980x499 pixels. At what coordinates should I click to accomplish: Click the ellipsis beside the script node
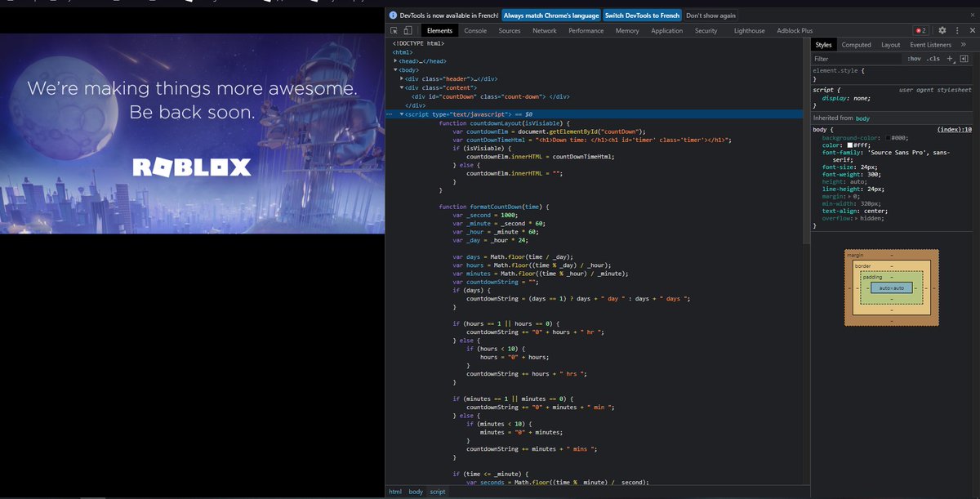390,114
